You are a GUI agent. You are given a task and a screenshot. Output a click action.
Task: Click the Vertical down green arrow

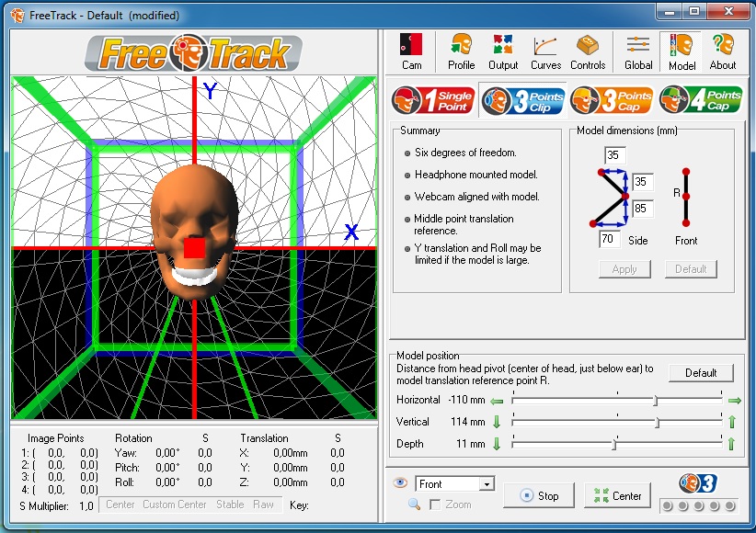[x=497, y=422]
